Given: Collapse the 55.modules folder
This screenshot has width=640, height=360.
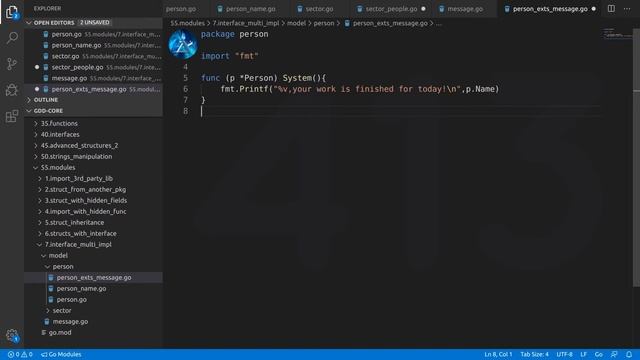Looking at the screenshot, I should (93, 167).
